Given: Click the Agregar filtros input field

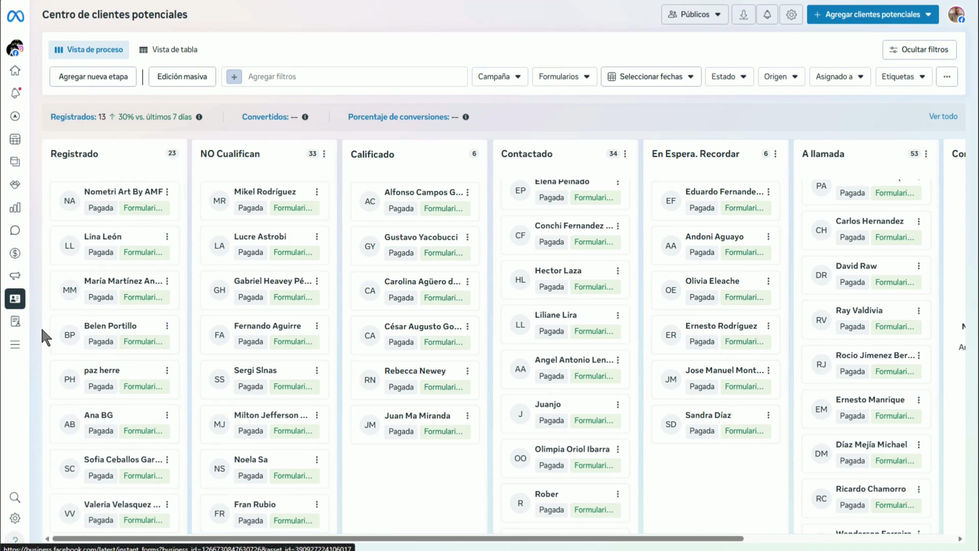Looking at the screenshot, I should tap(344, 77).
